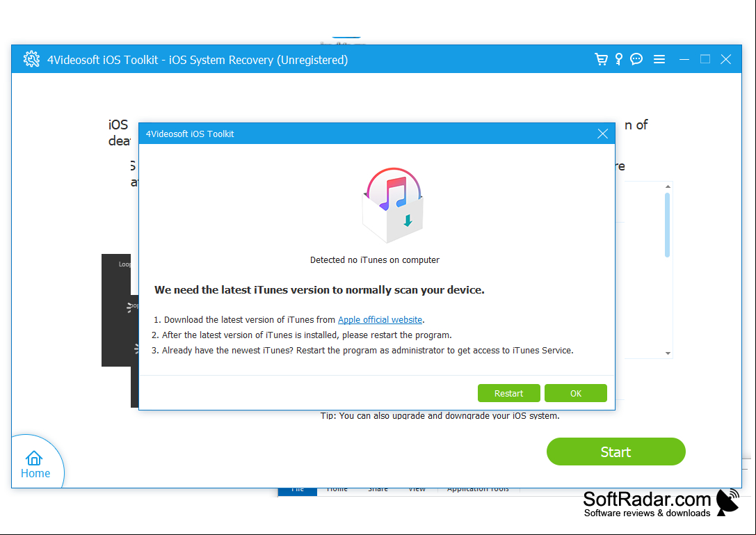The width and height of the screenshot is (756, 535).
Task: Click step 3 'Already have the newest iTunes?' line
Action: tap(362, 350)
